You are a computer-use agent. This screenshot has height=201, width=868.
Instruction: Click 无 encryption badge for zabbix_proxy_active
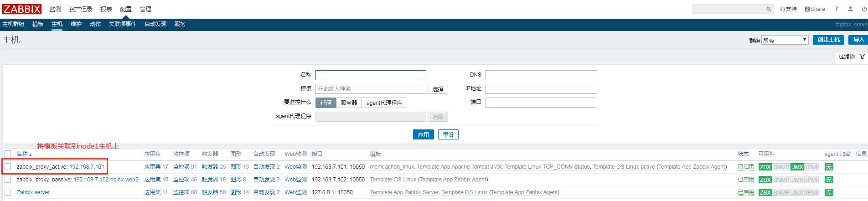(x=829, y=167)
